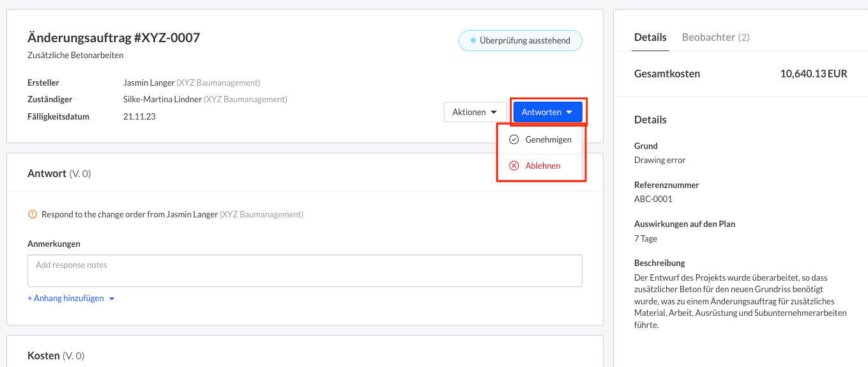
Task: Click the creator name Jasmin Langer
Action: (149, 82)
